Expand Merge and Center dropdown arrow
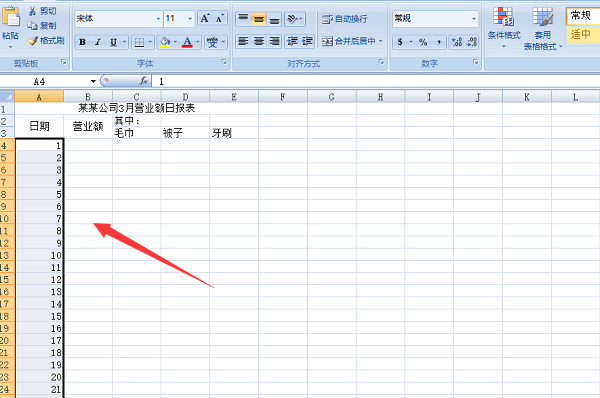Viewport: 600px width, 398px height. [x=381, y=41]
